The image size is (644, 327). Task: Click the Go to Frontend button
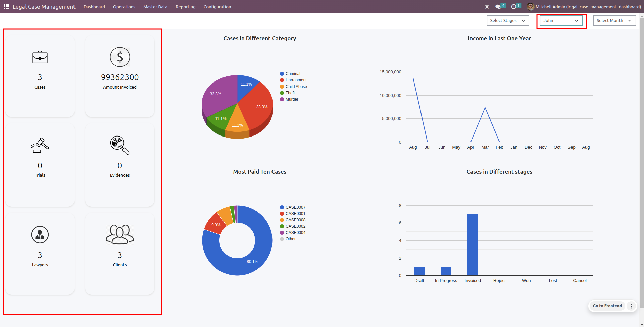click(607, 306)
